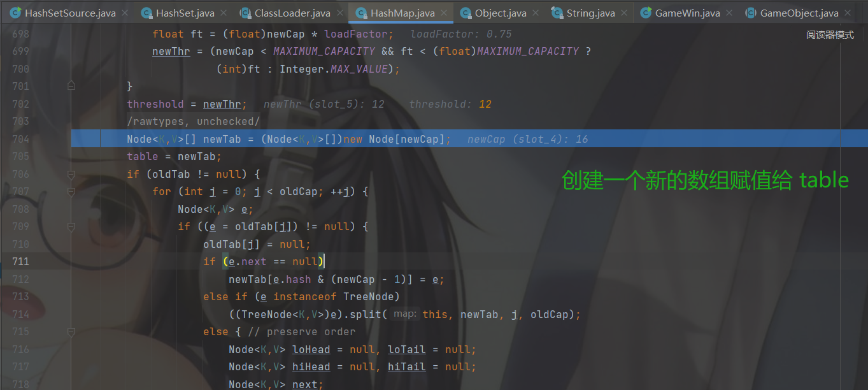
Task: Switch to the GameObject.java tab
Action: click(799, 13)
